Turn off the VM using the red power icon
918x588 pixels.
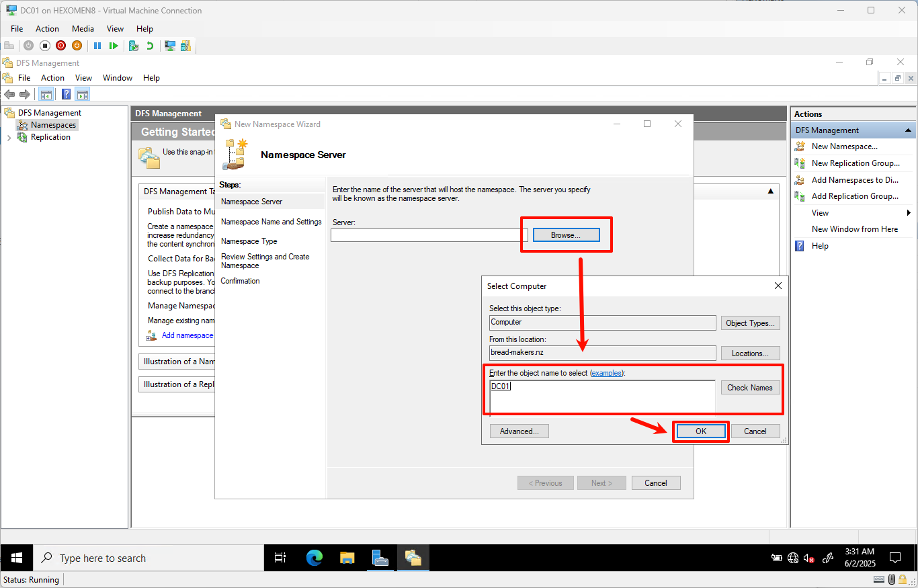click(60, 45)
